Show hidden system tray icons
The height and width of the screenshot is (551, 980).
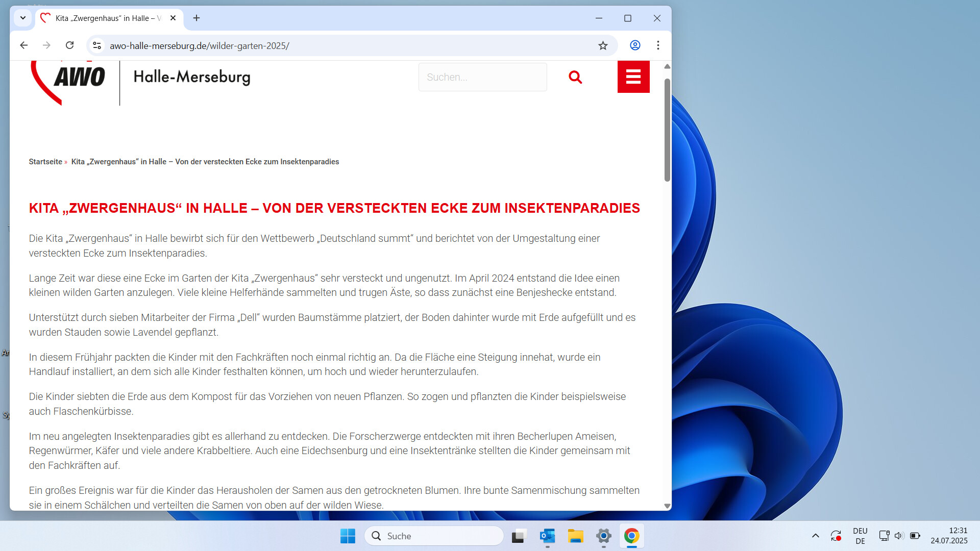[815, 536]
